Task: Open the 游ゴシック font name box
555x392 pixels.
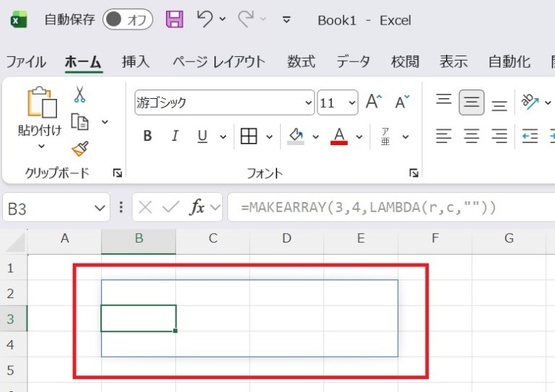Action: tap(224, 103)
